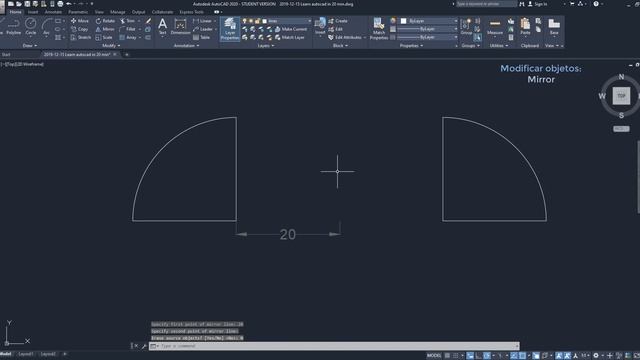Toggle ortho mode in status bar
Image resolution: width=640 pixels, height=360 pixels.
pyautogui.click(x=478, y=356)
